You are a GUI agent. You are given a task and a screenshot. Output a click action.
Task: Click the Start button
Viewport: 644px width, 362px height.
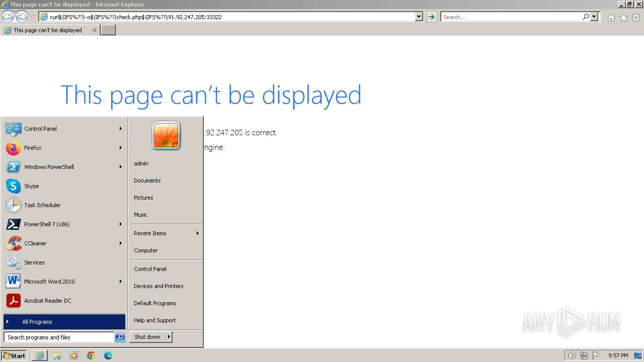click(14, 355)
